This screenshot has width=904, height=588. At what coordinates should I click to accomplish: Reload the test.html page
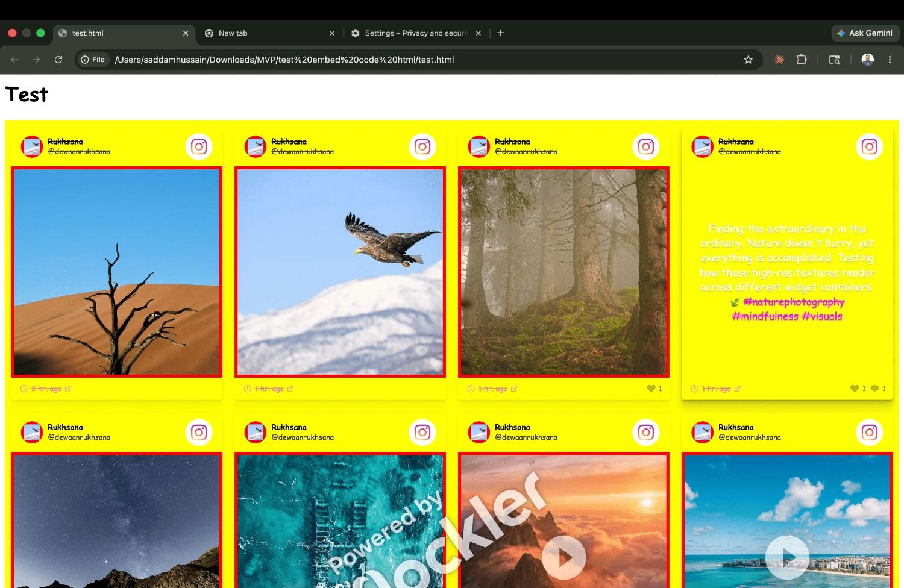[x=58, y=60]
